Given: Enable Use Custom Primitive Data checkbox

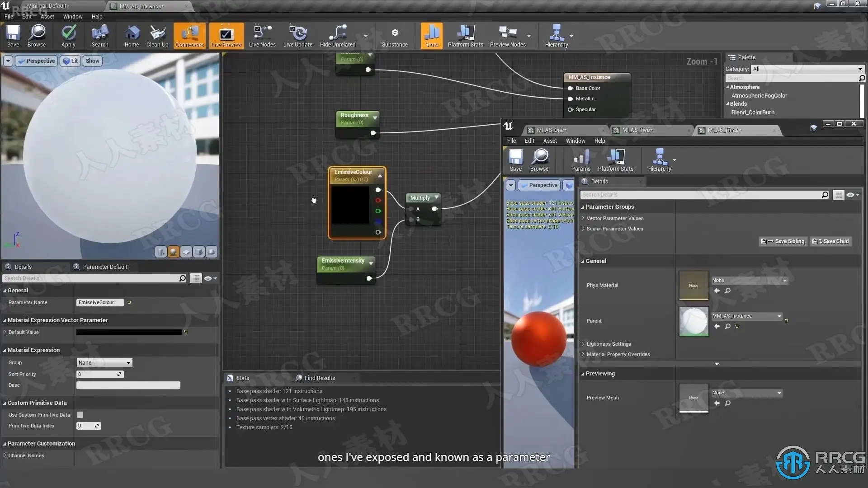Looking at the screenshot, I should pos(80,415).
